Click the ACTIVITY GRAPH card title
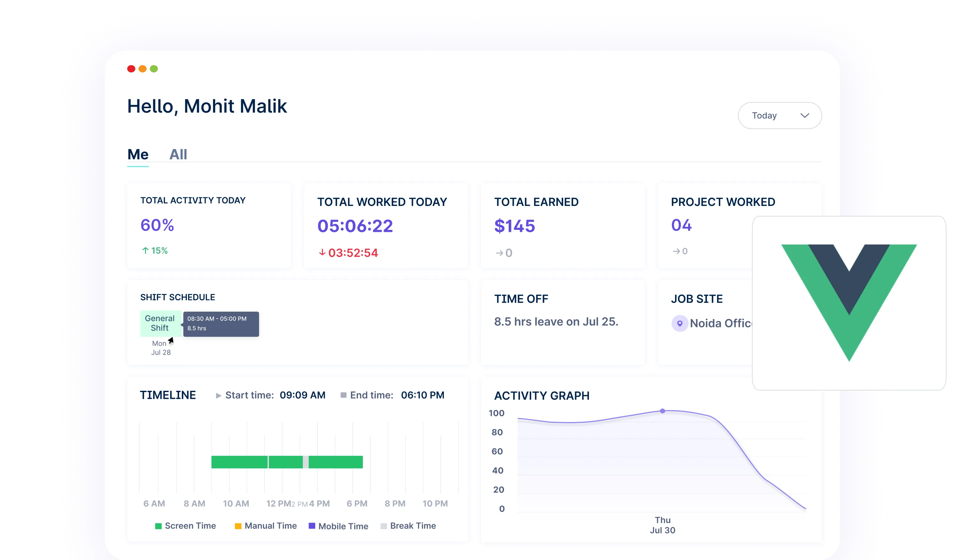Viewport: 958px width, 560px height. click(x=542, y=396)
